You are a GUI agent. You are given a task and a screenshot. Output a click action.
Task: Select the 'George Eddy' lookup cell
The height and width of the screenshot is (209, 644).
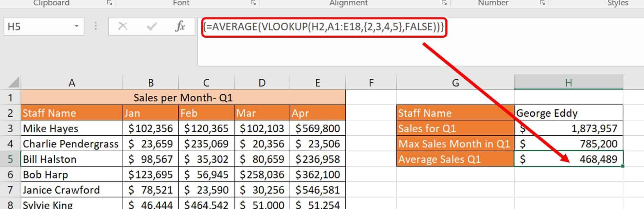click(x=569, y=113)
